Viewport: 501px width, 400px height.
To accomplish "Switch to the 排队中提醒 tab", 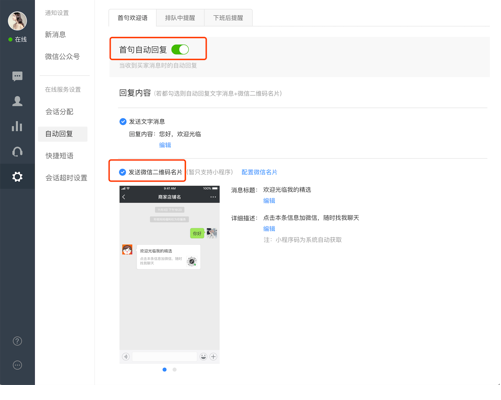I will [180, 18].
